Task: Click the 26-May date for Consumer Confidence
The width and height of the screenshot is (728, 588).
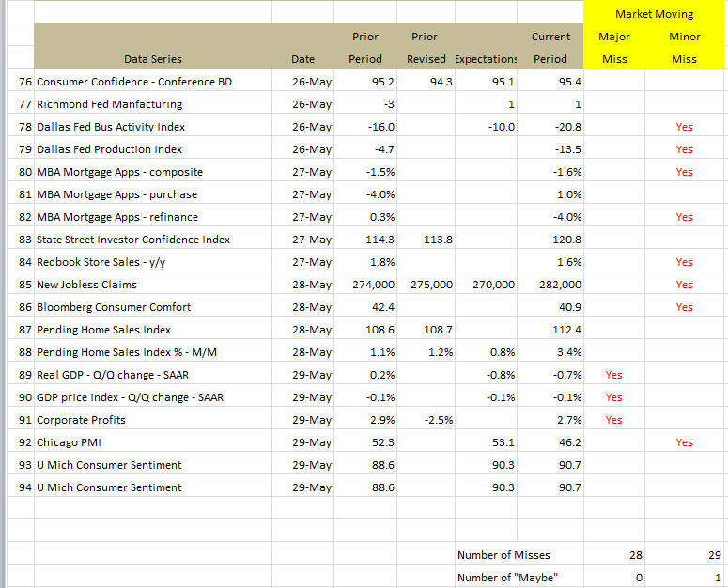Action: 312,82
